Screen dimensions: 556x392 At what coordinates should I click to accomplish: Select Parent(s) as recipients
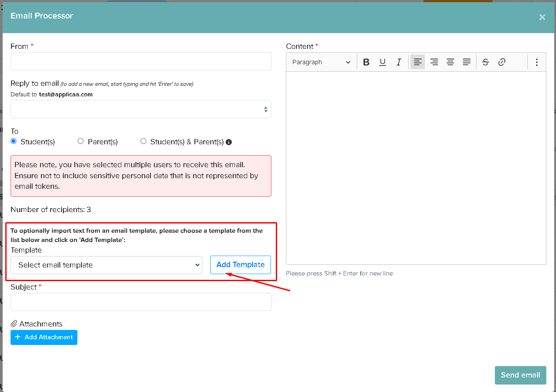click(80, 141)
